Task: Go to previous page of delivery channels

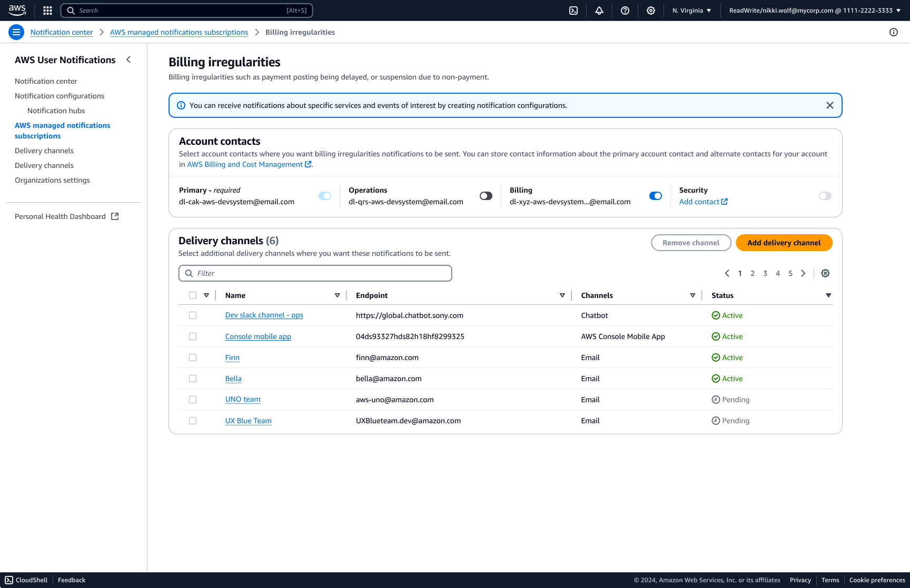Action: pos(727,273)
